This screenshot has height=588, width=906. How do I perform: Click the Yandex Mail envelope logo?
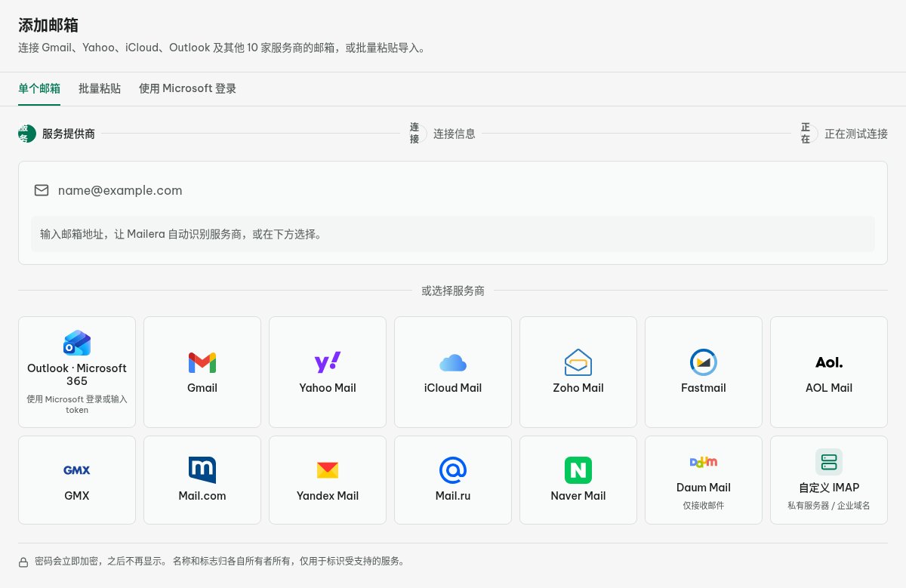pyautogui.click(x=328, y=470)
